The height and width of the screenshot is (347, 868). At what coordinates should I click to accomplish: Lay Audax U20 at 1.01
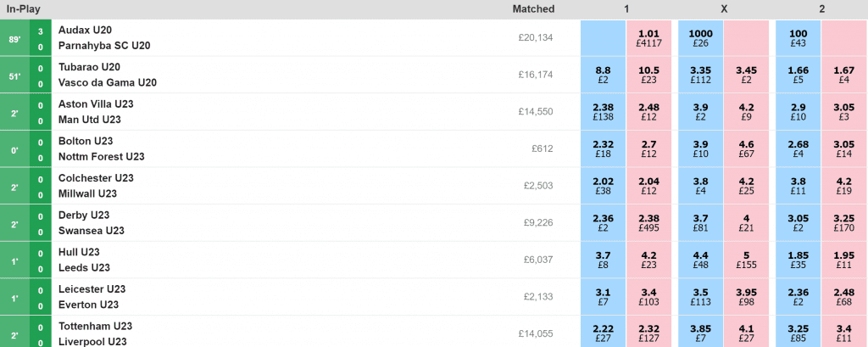coord(648,37)
